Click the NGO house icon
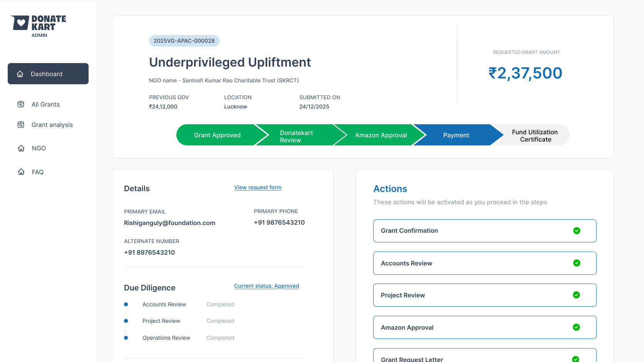The image size is (644, 362). coord(21,148)
